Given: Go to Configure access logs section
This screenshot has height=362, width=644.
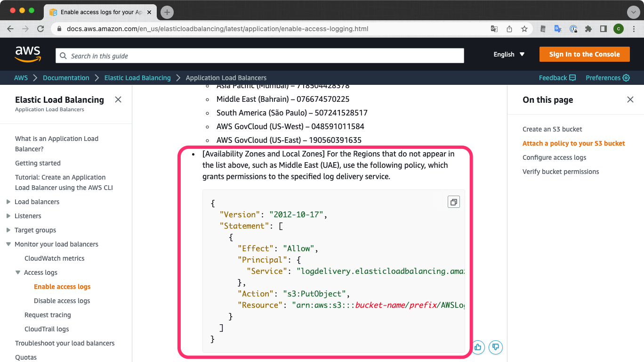Looking at the screenshot, I should [x=554, y=157].
